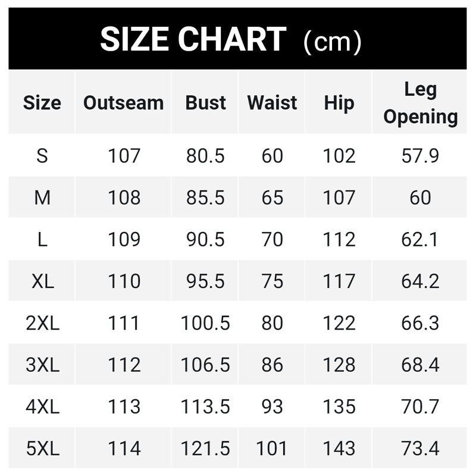Click the Leg Opening column header
Viewport: 476px width, 476px height.
(x=420, y=103)
